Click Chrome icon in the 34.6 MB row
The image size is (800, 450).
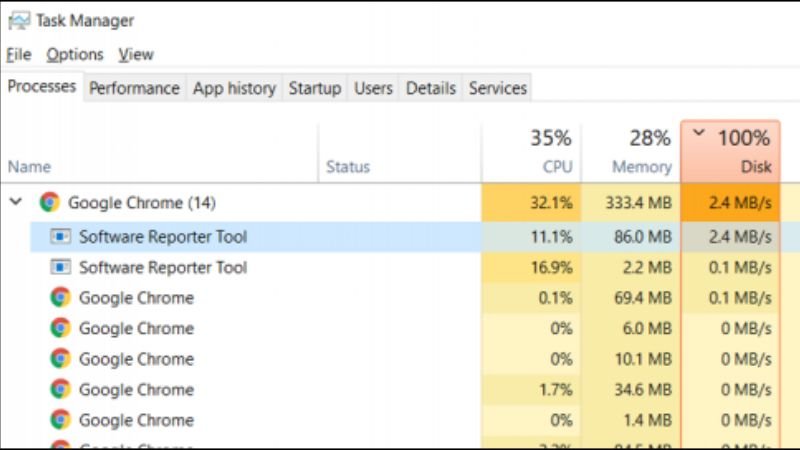click(60, 389)
